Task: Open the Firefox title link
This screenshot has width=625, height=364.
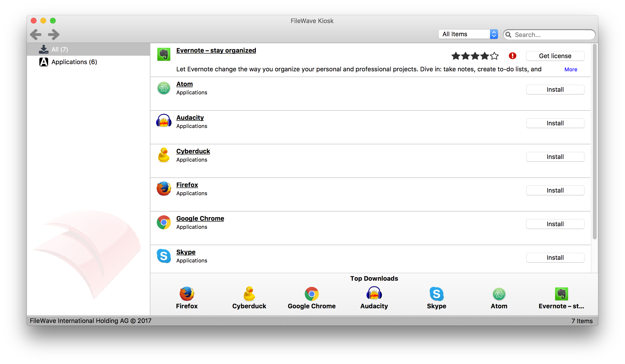Action: 187,185
